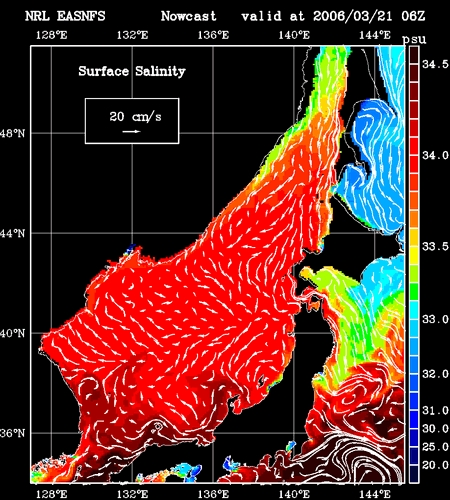Click the 20 cm/s legend box
The image size is (450, 500).
pyautogui.click(x=132, y=121)
